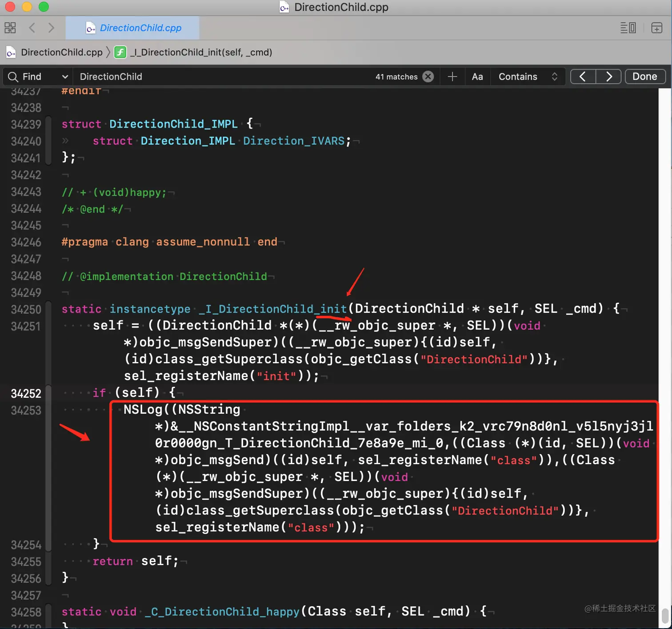
Task: Click the C++ file icon in jump bar
Action: coord(11,52)
